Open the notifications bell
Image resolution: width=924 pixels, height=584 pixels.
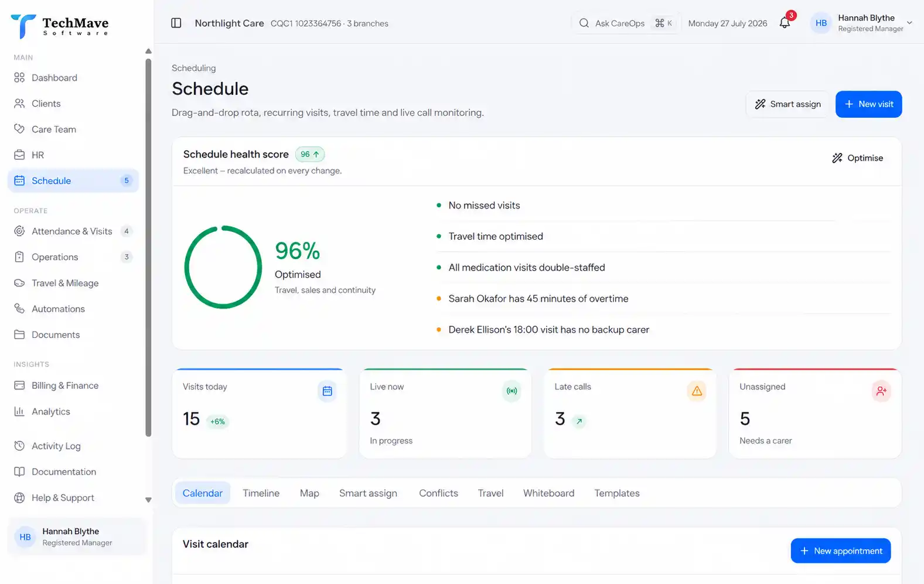(785, 23)
